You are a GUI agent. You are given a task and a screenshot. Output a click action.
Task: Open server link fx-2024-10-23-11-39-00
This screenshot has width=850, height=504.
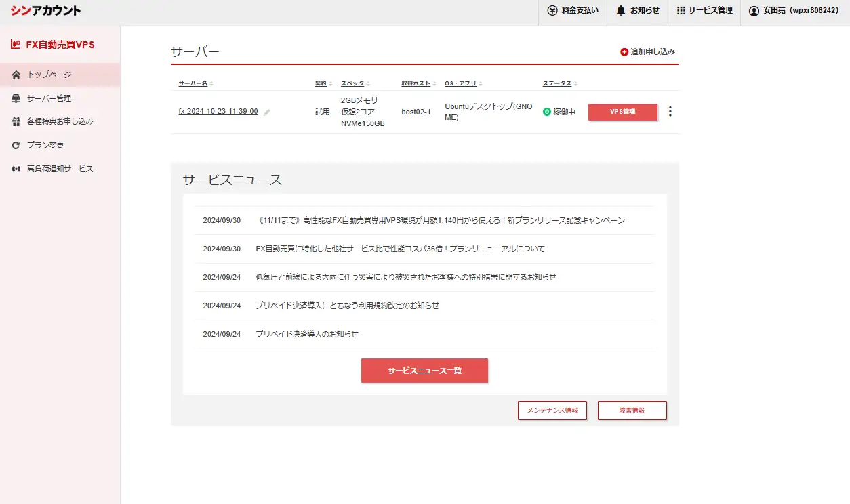(218, 112)
